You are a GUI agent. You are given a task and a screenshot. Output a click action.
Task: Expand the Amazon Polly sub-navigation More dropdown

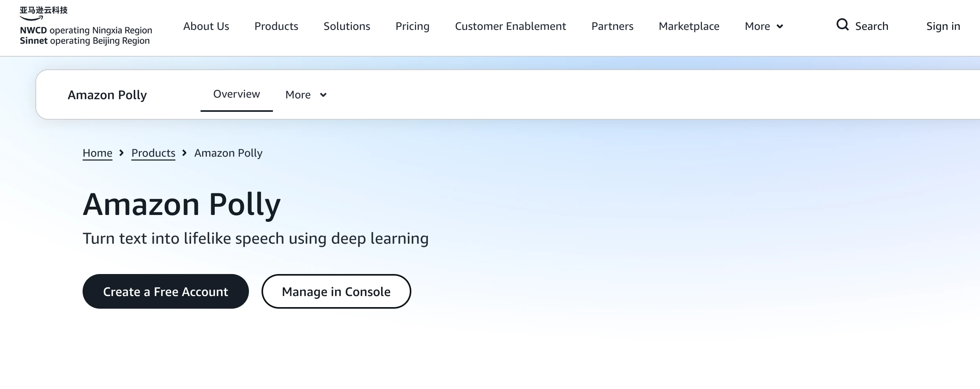306,94
